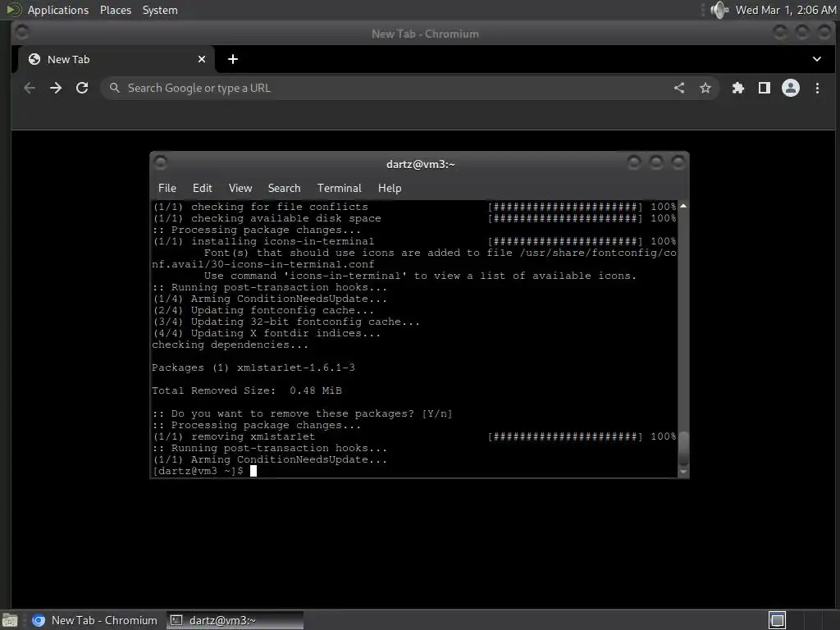Click Chromium window menu button in title bar

tap(22, 32)
